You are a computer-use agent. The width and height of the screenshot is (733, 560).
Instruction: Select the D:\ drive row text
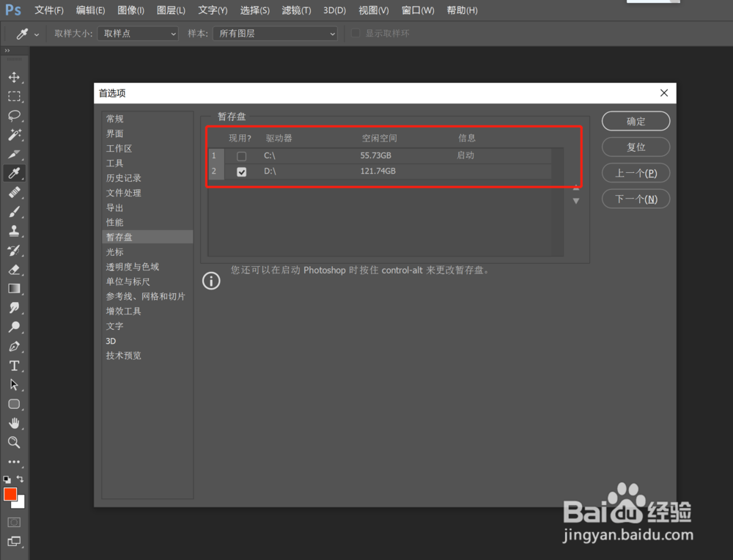[270, 172]
